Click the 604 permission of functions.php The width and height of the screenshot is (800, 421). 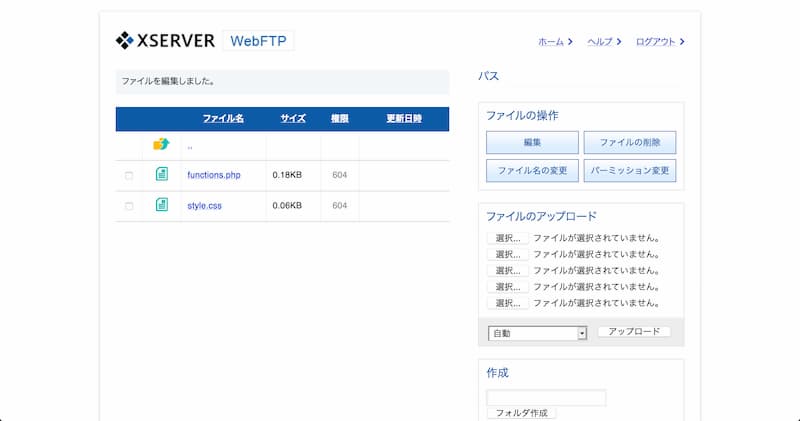[x=339, y=175]
